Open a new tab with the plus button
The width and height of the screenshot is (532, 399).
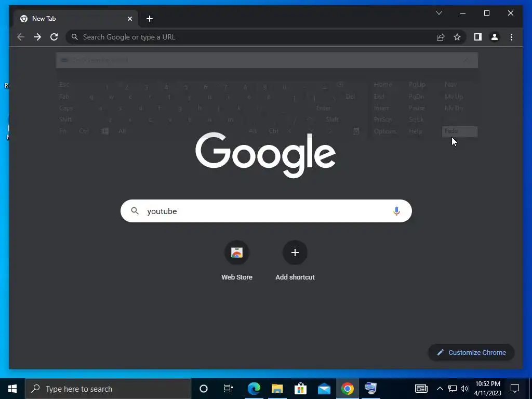150,19
